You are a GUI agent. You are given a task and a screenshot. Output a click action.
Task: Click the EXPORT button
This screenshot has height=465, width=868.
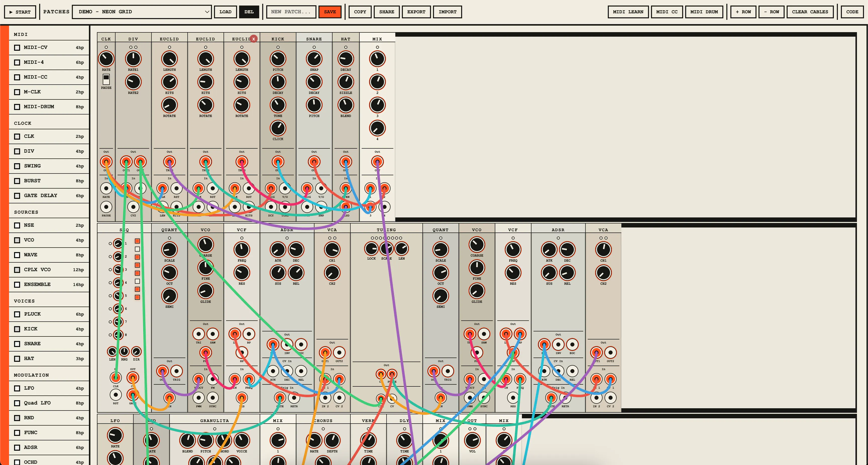(x=416, y=12)
